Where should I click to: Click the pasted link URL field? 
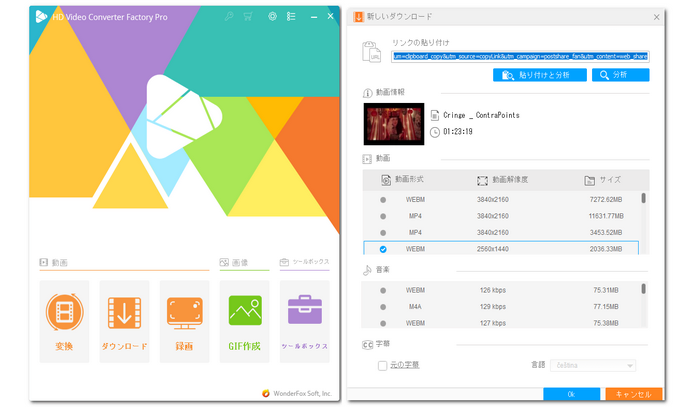click(520, 59)
